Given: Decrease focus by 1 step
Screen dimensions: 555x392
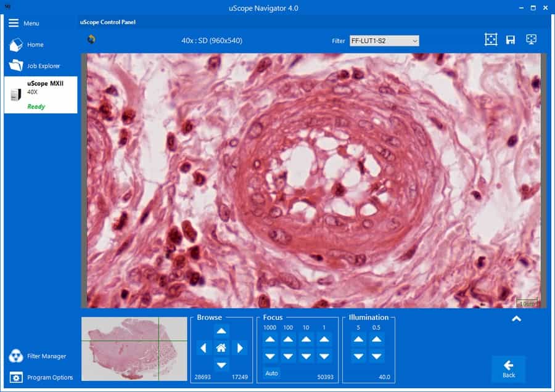Looking at the screenshot, I should (x=324, y=356).
